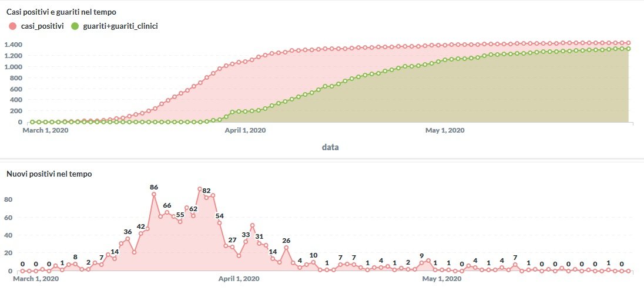This screenshot has width=644, height=291.
Task: Select the data point labeled 36
Action: [128, 239]
